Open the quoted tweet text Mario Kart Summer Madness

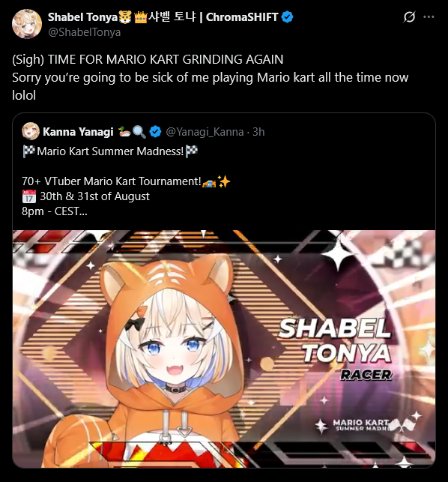point(110,151)
